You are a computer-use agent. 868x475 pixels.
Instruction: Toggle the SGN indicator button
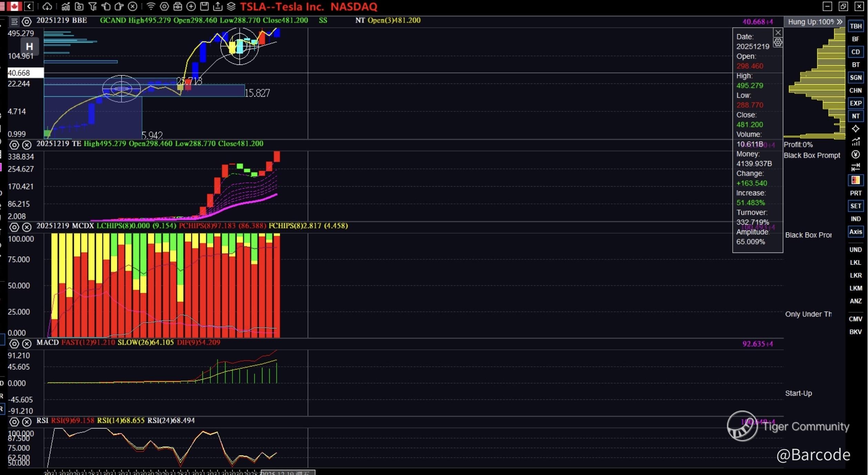tap(855, 78)
